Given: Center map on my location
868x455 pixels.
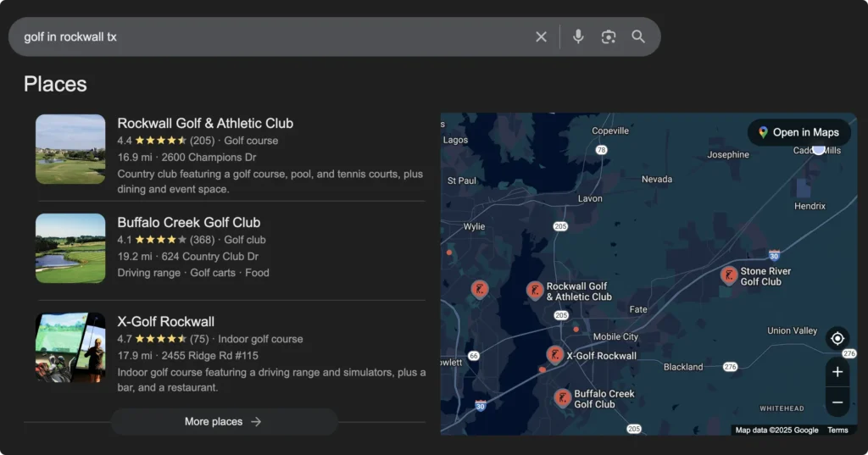Looking at the screenshot, I should point(837,339).
